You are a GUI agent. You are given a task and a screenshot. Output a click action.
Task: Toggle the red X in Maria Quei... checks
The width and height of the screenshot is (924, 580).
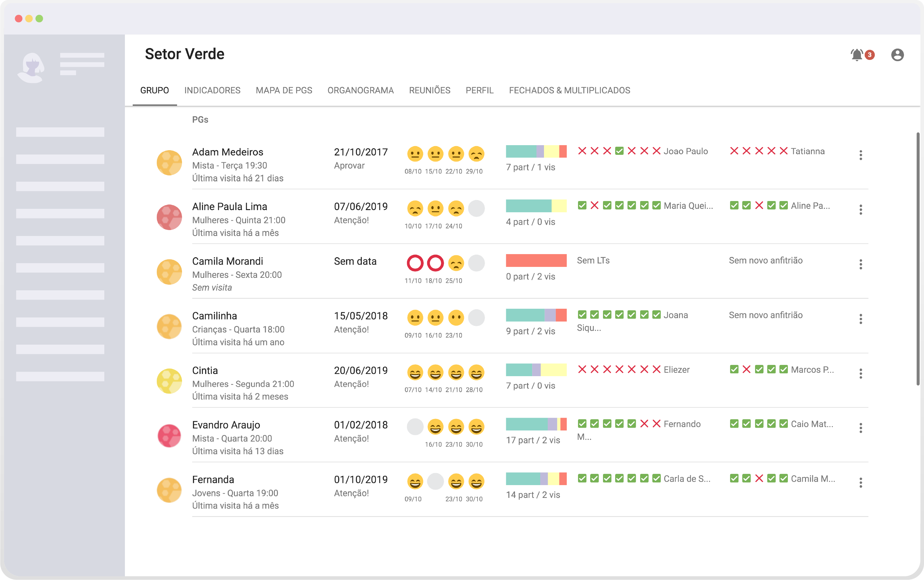(594, 205)
